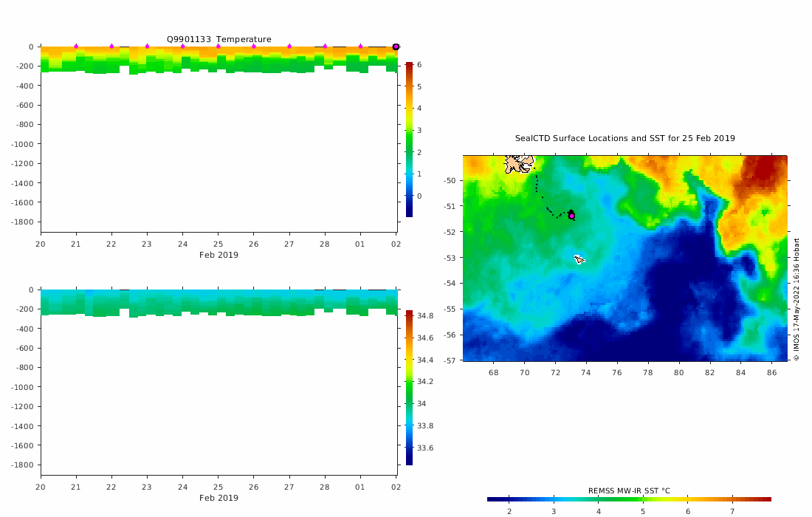The width and height of the screenshot is (812, 517).
Task: Click the SealCTD Surface Locations map title
Action: [x=625, y=138]
